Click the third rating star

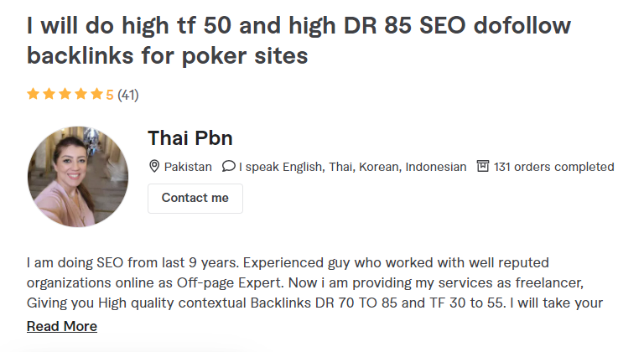click(65, 94)
